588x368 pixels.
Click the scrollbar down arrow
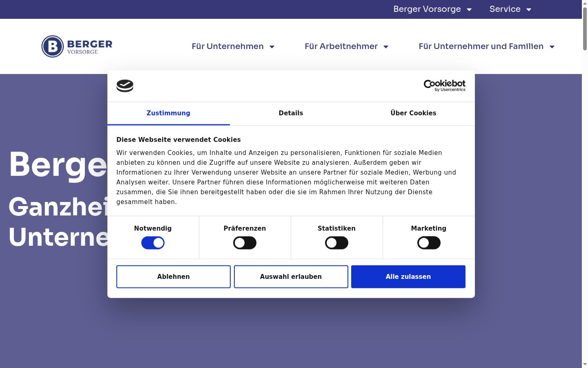[x=585, y=364]
